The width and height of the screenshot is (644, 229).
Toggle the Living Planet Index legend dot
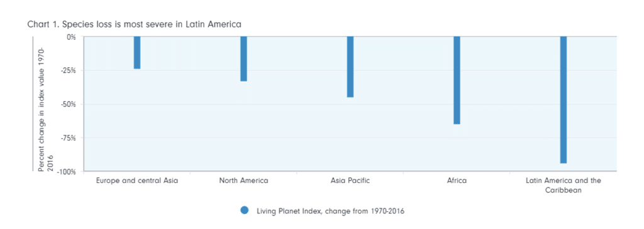pyautogui.click(x=245, y=211)
